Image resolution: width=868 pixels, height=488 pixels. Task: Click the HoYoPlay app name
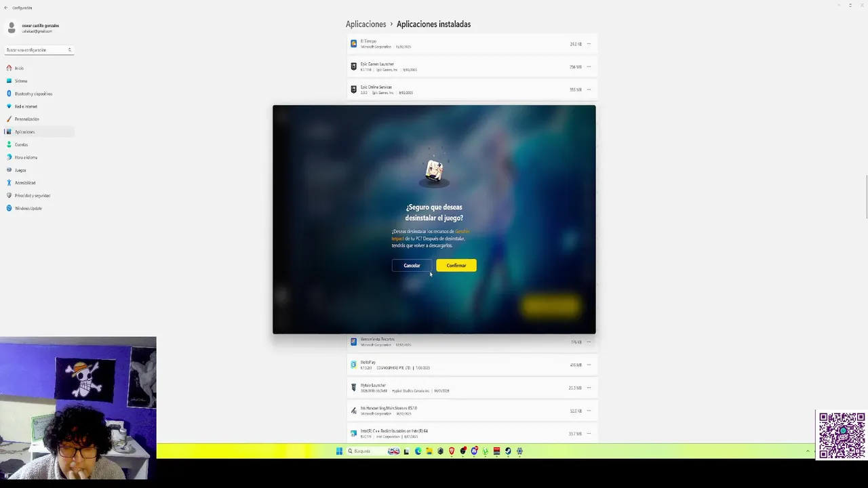click(368, 362)
